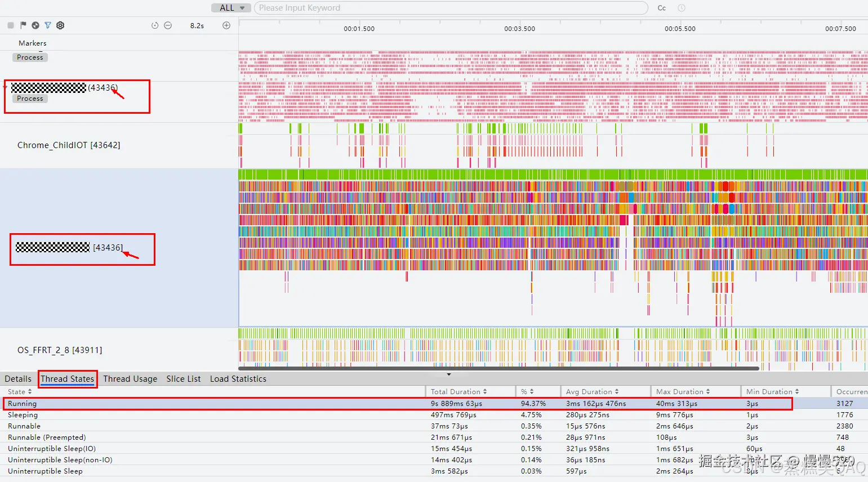Toggle case-sensitive Cc search option
The height and width of the screenshot is (482, 868).
[662, 8]
